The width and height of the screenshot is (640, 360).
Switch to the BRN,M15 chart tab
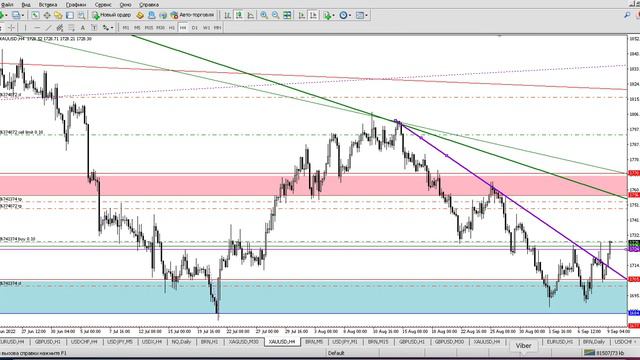pos(378,342)
